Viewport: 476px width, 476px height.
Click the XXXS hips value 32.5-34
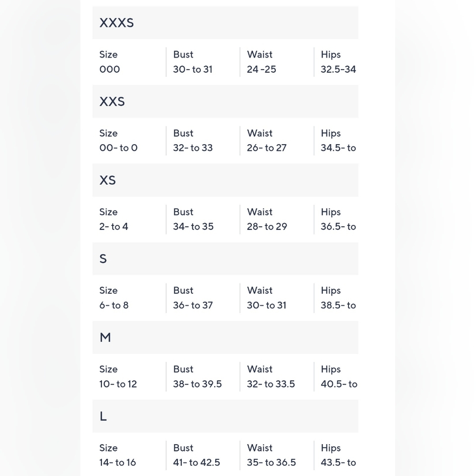pyautogui.click(x=338, y=69)
